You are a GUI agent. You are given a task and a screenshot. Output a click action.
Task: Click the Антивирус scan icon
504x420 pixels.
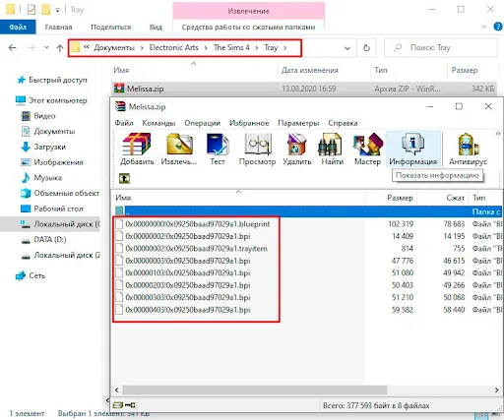tap(469, 149)
